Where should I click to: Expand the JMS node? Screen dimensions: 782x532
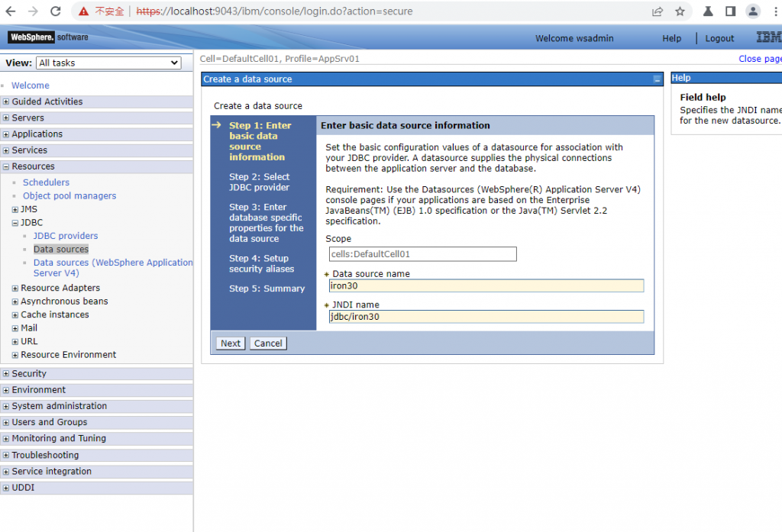coord(15,209)
